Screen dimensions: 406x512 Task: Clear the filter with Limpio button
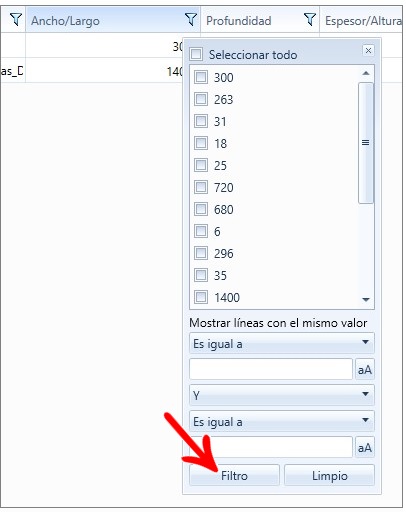329,475
